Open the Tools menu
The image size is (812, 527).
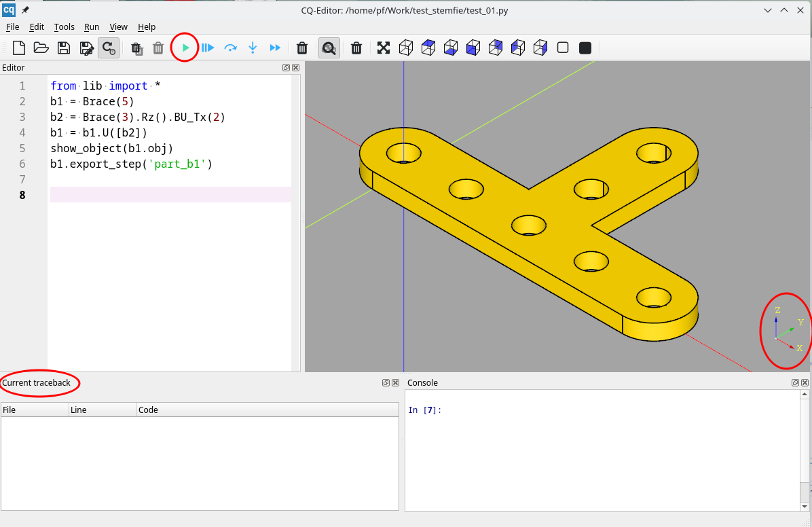64,27
